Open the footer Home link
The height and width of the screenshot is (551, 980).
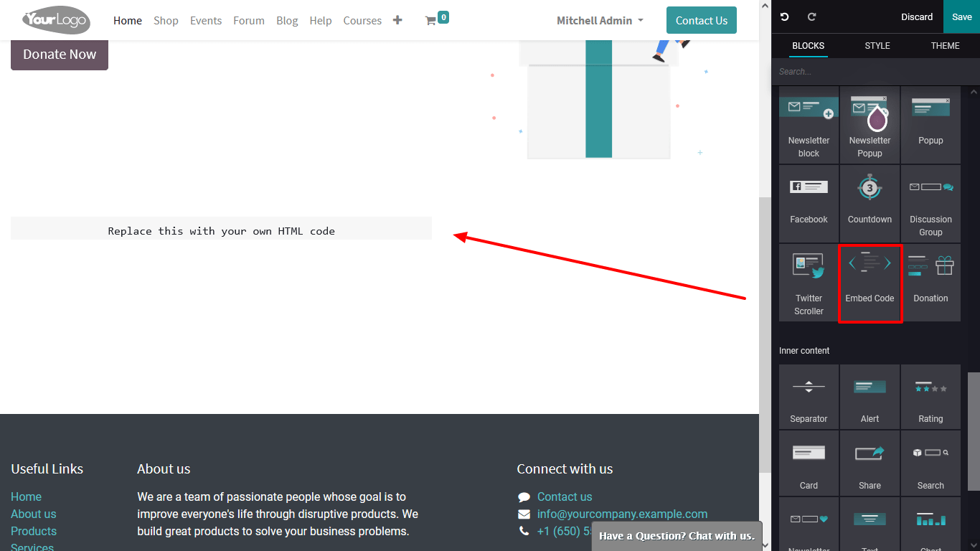tap(26, 496)
